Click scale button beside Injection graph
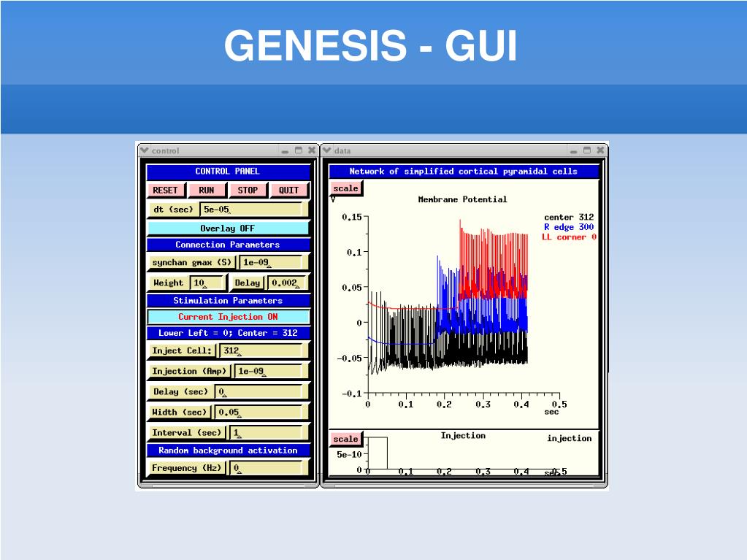The height and width of the screenshot is (560, 747). tap(346, 439)
